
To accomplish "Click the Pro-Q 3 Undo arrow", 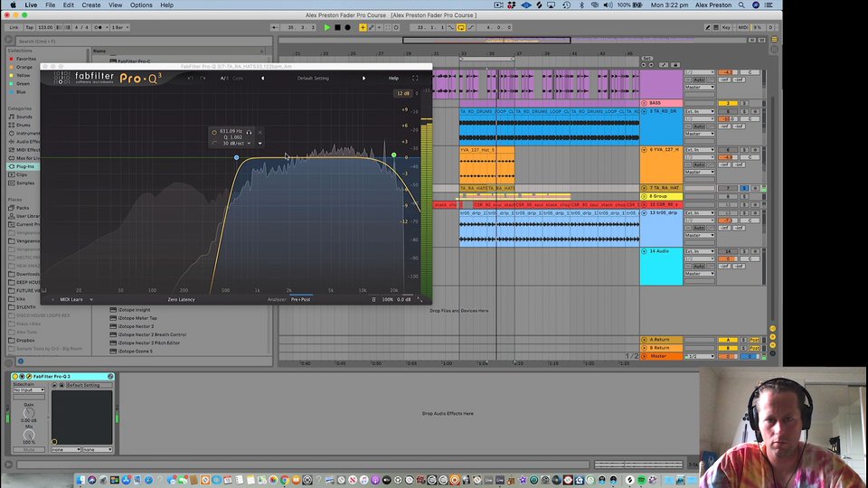I will click(x=190, y=78).
